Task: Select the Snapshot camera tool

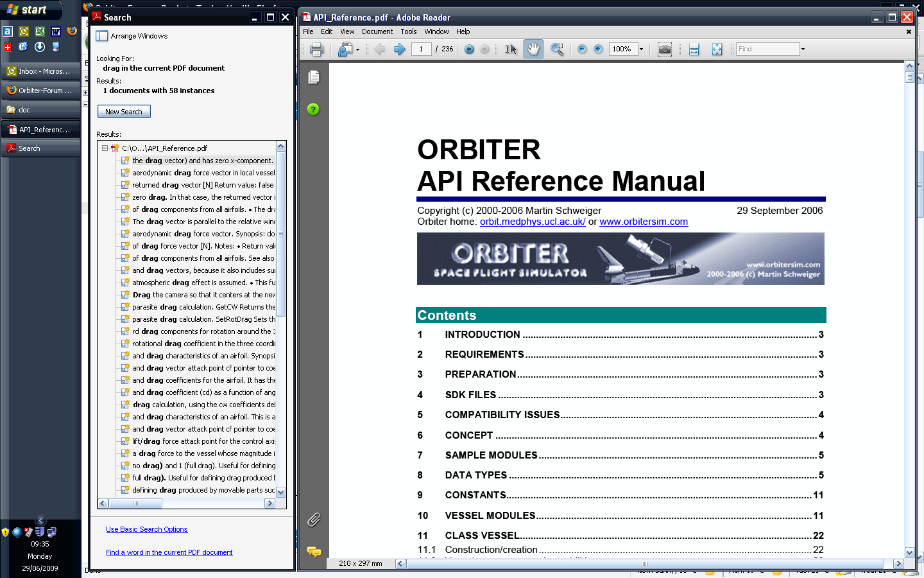Action: click(665, 49)
